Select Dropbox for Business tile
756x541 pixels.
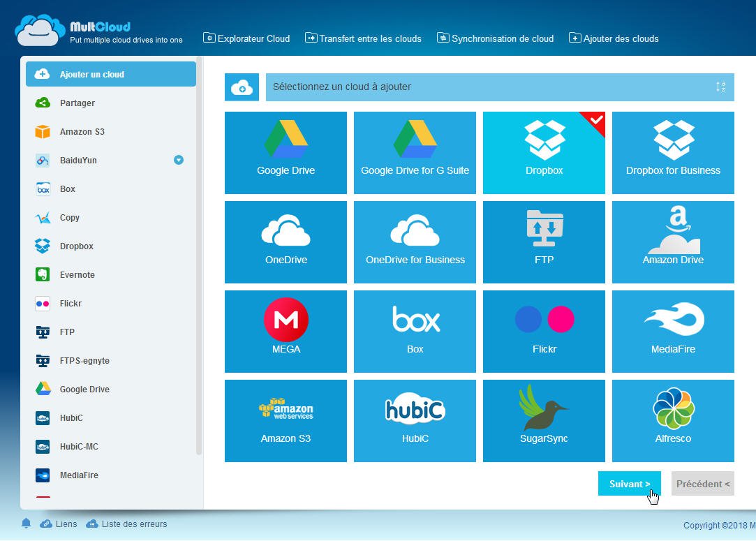click(673, 153)
